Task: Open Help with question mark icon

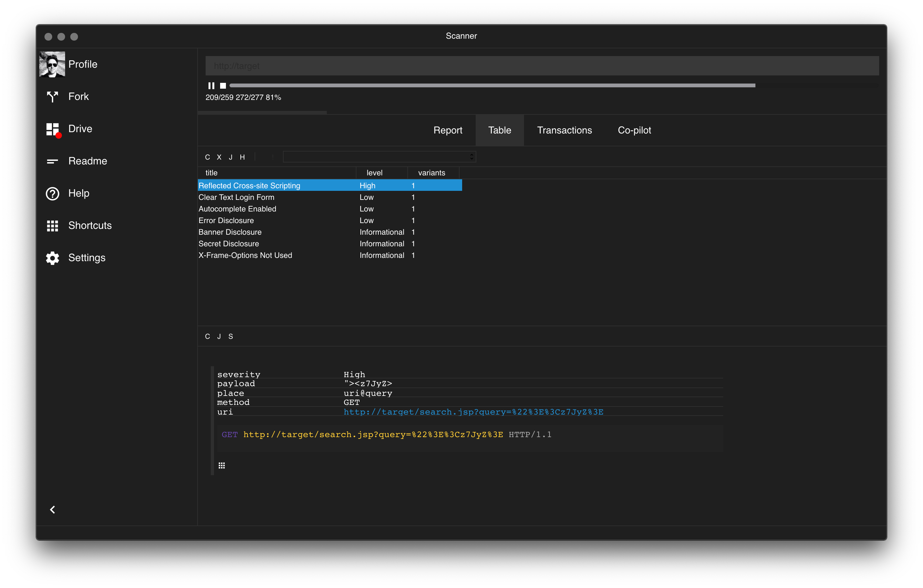Action: pos(53,193)
